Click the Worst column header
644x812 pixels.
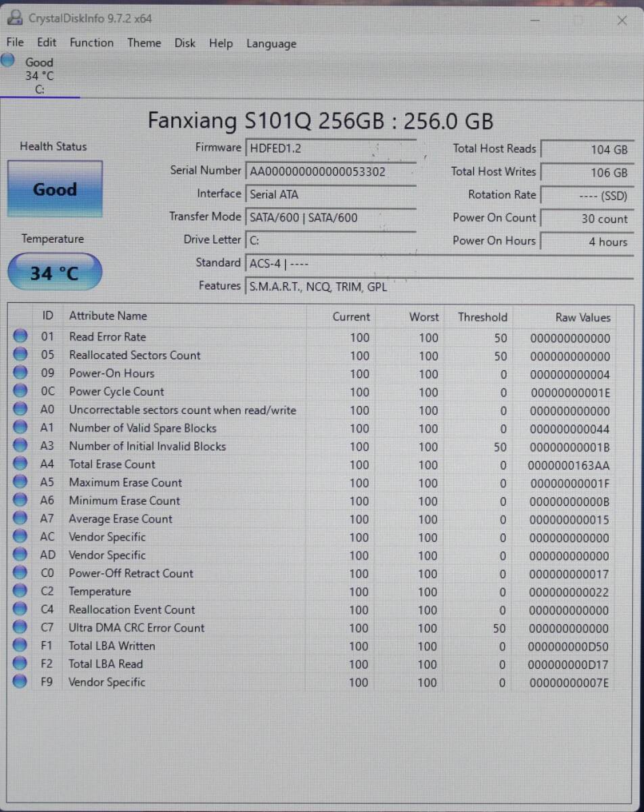click(424, 317)
